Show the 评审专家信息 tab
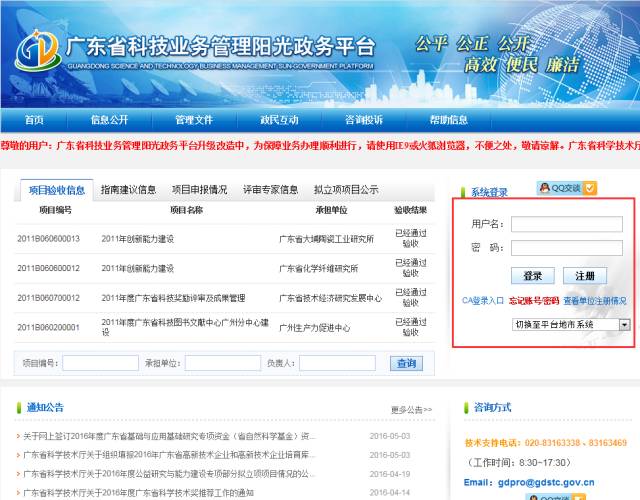640x500 pixels. click(270, 189)
